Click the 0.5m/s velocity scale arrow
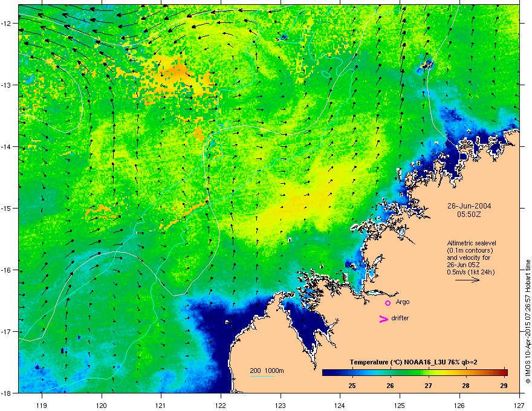Image resolution: width=532 pixels, height=411 pixels. point(467,280)
